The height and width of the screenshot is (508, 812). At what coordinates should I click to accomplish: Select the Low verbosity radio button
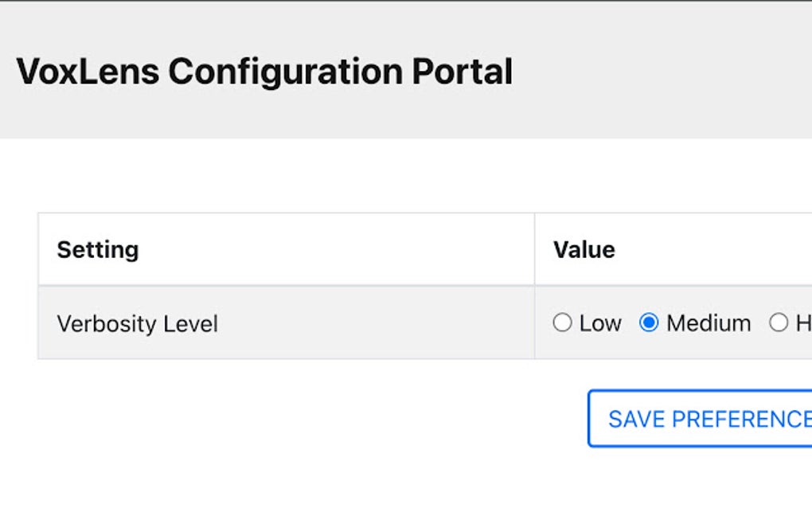point(563,322)
